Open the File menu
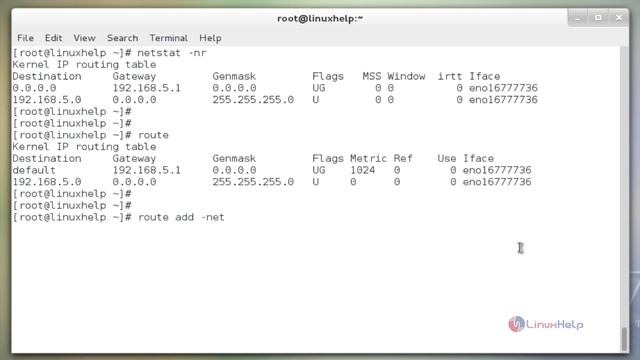This screenshot has width=640, height=360. coord(25,38)
